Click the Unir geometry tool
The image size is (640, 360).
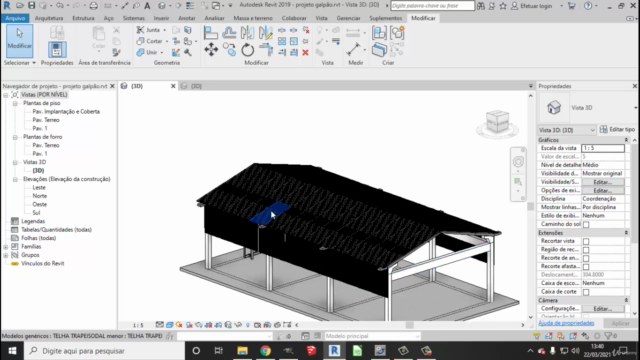point(147,53)
